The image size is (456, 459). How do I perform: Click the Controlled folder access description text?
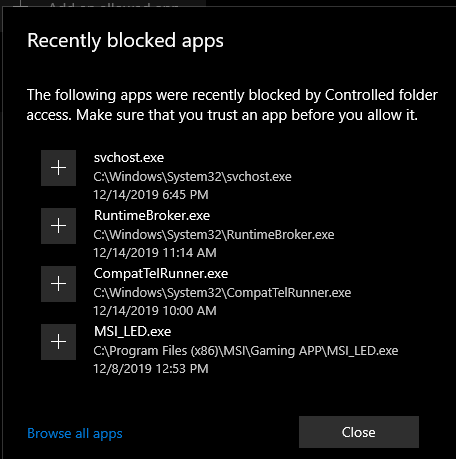232,105
